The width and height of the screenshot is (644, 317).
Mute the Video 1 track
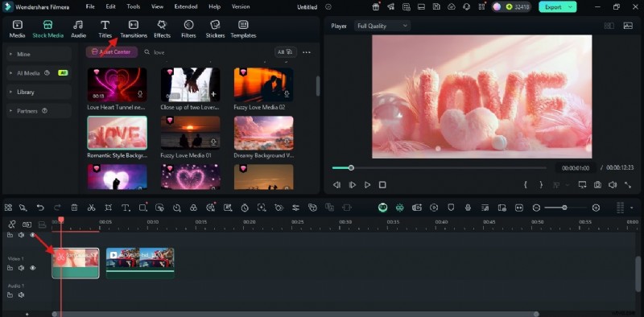coord(21,268)
